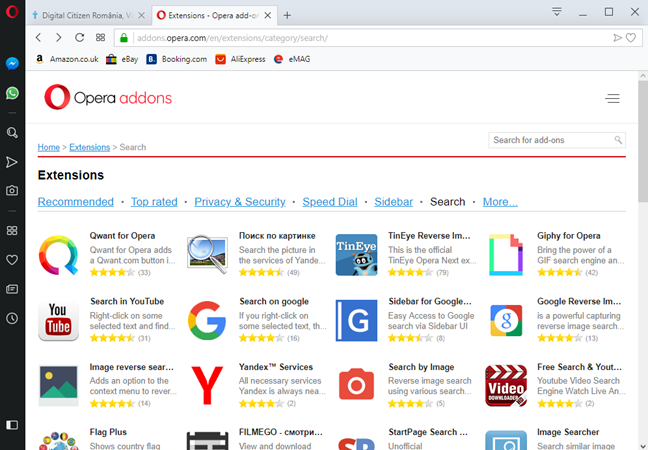
Task: Open My Flow in the sidebar
Action: (x=12, y=162)
